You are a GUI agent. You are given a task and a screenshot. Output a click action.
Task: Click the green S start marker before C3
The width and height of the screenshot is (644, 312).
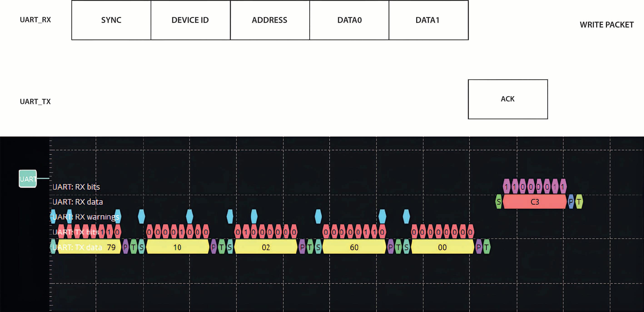coord(498,202)
